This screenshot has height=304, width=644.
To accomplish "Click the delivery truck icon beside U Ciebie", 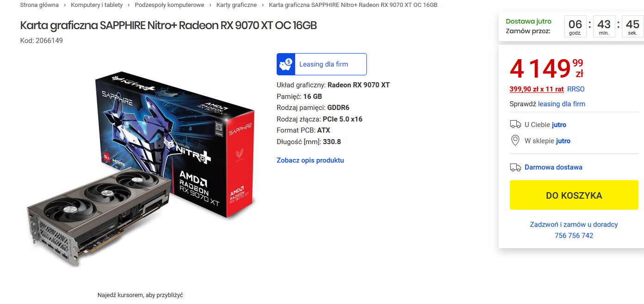I will pyautogui.click(x=515, y=124).
